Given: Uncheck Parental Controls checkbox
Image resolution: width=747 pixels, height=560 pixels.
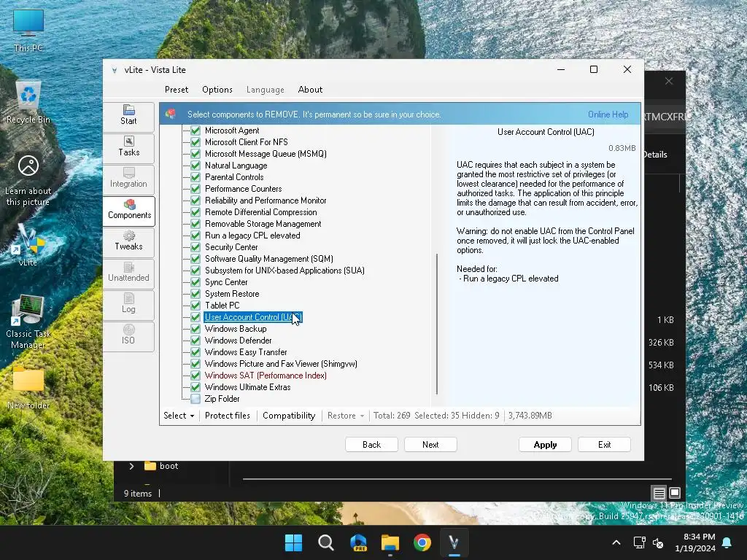Looking at the screenshot, I should [x=196, y=176].
